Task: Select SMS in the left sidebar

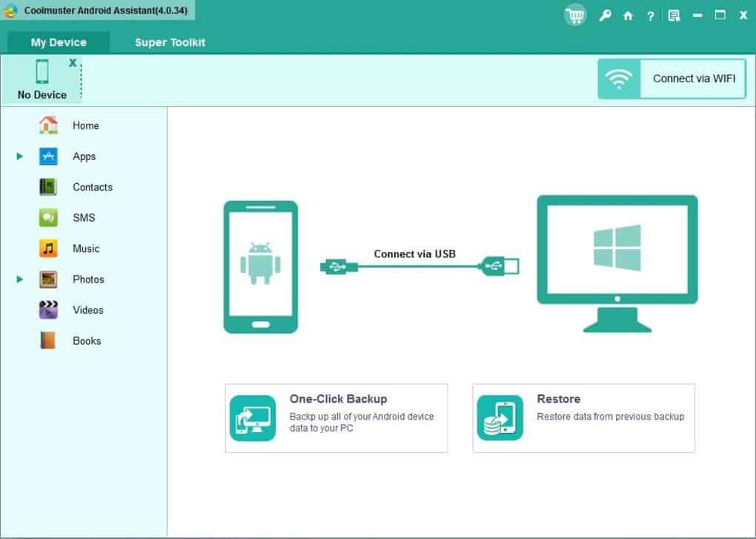Action: (84, 217)
